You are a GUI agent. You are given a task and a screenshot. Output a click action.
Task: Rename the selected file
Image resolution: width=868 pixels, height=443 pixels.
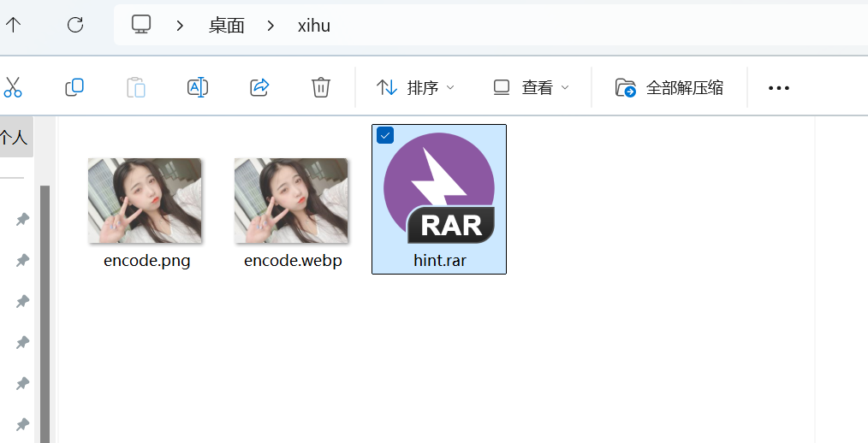[x=198, y=87]
